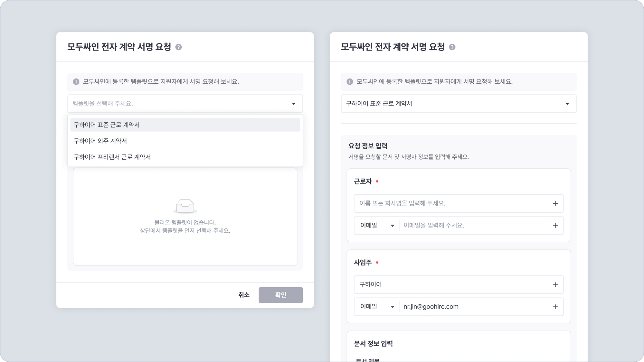Expand the right 구하이어 표준 근로 계약서 dropdown
Viewport: 644px width, 362px height.
[x=459, y=104]
